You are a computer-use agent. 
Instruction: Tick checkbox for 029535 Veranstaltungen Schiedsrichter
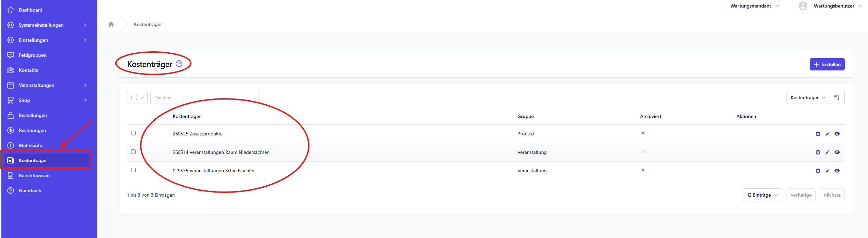pyautogui.click(x=134, y=170)
